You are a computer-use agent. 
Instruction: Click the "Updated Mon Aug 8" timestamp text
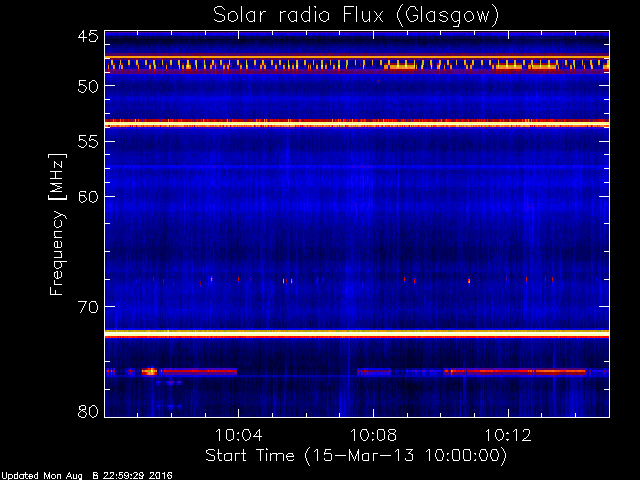click(87, 476)
